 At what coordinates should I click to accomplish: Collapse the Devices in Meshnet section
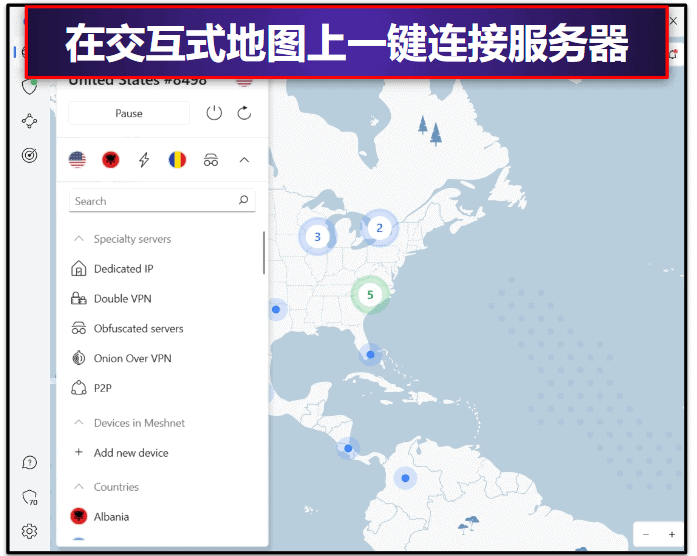tap(79, 423)
